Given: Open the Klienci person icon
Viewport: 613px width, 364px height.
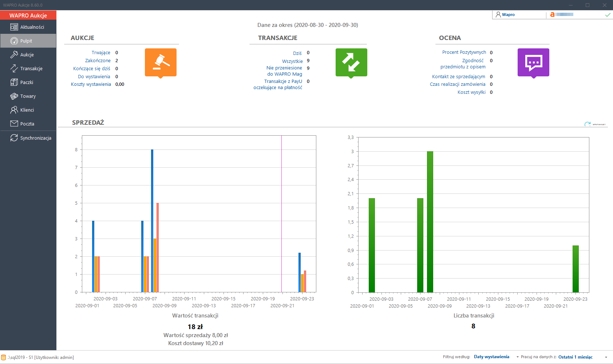Looking at the screenshot, I should click(x=14, y=110).
